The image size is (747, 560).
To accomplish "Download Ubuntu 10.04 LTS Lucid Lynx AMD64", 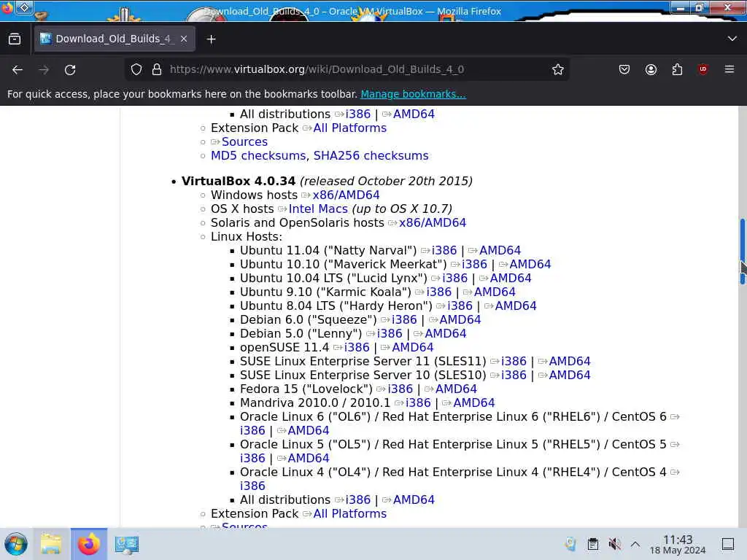I will [511, 278].
